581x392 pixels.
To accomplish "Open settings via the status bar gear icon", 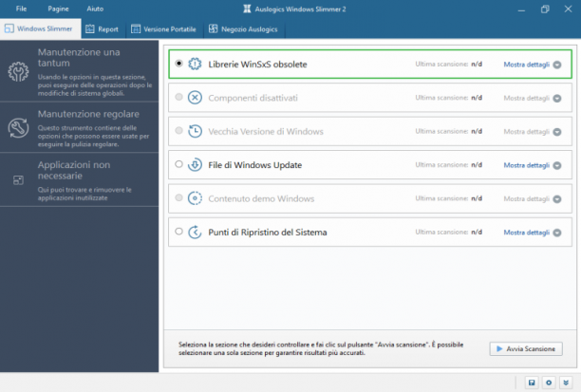I will point(549,383).
